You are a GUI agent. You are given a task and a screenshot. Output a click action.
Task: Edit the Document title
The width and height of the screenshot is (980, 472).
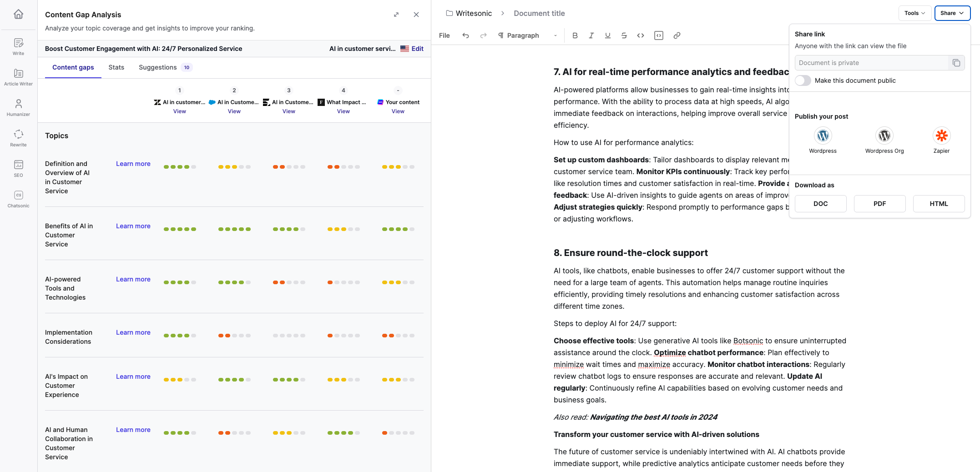pos(539,13)
